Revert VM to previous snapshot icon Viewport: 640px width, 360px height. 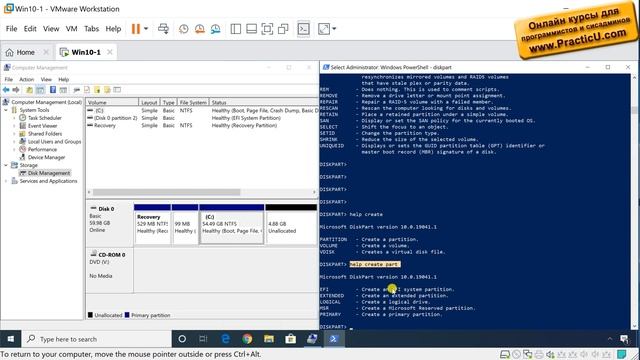click(200, 29)
